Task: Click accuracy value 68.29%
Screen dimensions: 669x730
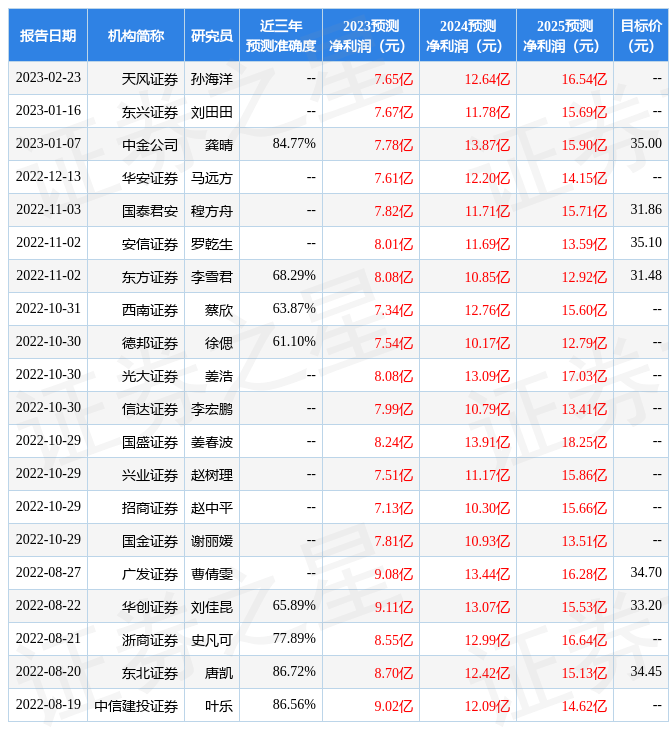Action: click(x=294, y=276)
